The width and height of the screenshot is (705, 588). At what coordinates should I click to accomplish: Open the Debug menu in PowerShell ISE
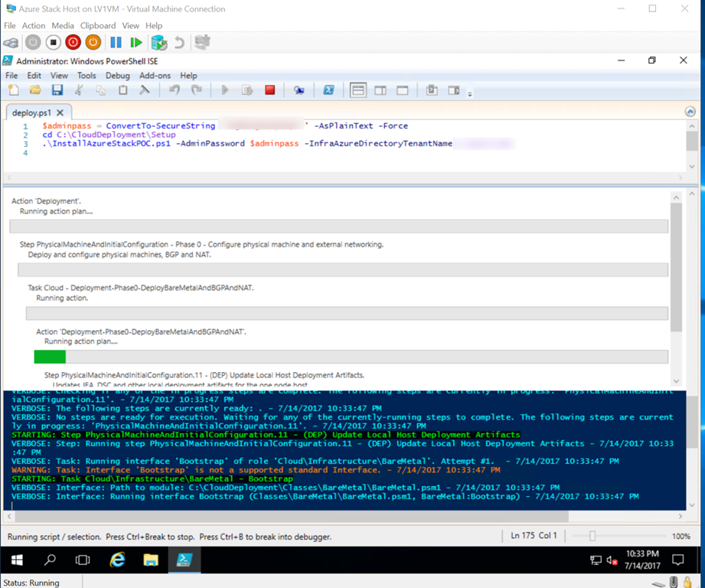click(117, 76)
